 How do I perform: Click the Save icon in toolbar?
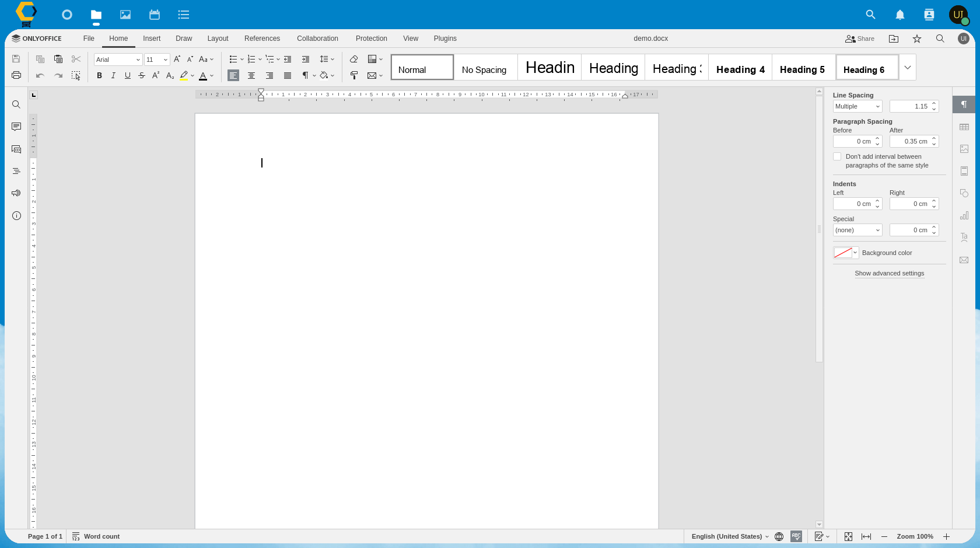16,59
